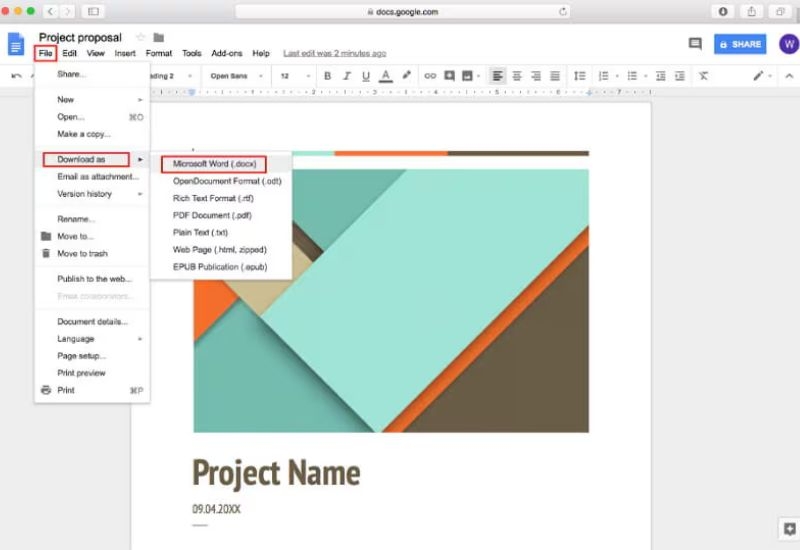Align text right
The width and height of the screenshot is (800, 550).
[x=536, y=76]
